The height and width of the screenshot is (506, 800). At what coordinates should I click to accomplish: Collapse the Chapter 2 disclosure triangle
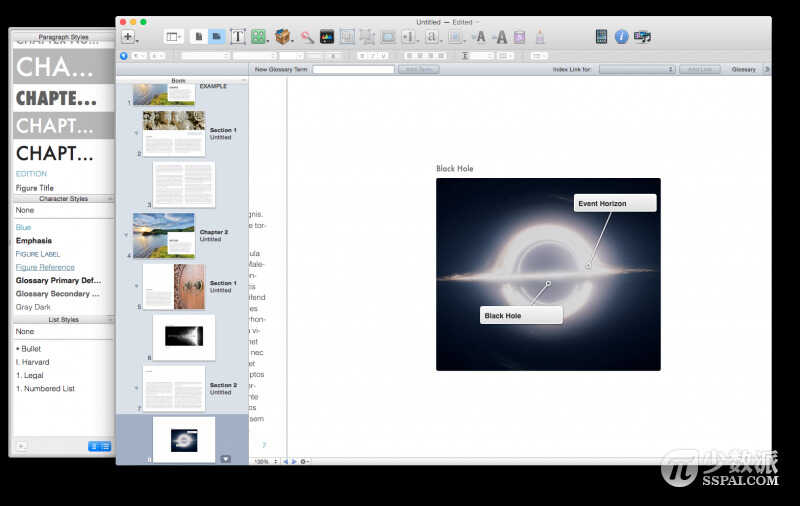coord(126,235)
